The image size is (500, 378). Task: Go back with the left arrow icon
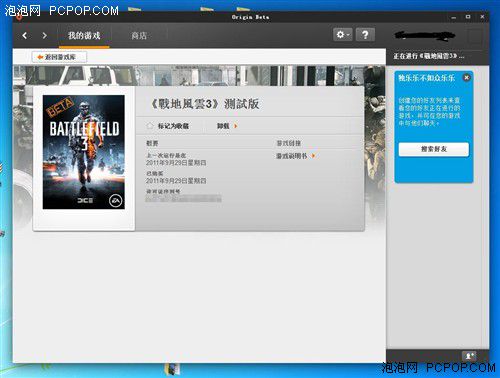click(x=25, y=35)
